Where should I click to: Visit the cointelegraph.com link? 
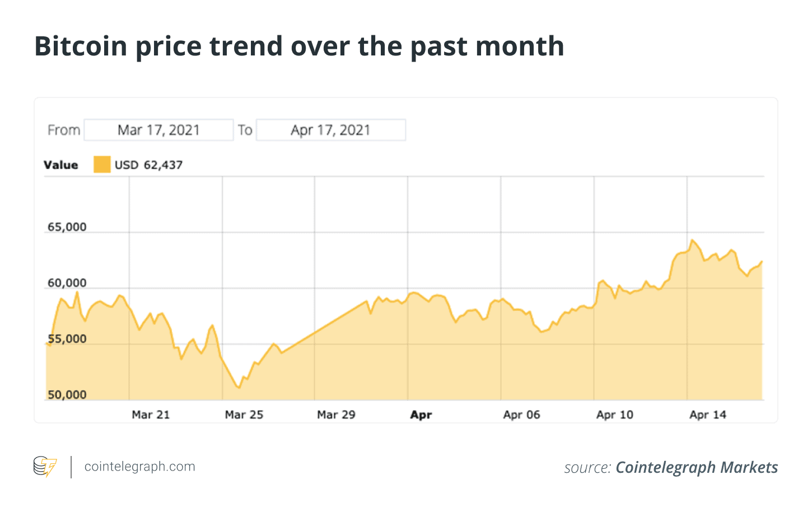coord(140,467)
